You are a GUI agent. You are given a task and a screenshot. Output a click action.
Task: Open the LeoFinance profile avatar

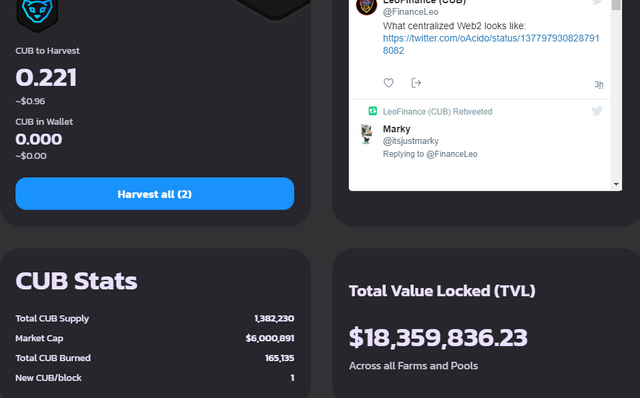[x=367, y=6]
